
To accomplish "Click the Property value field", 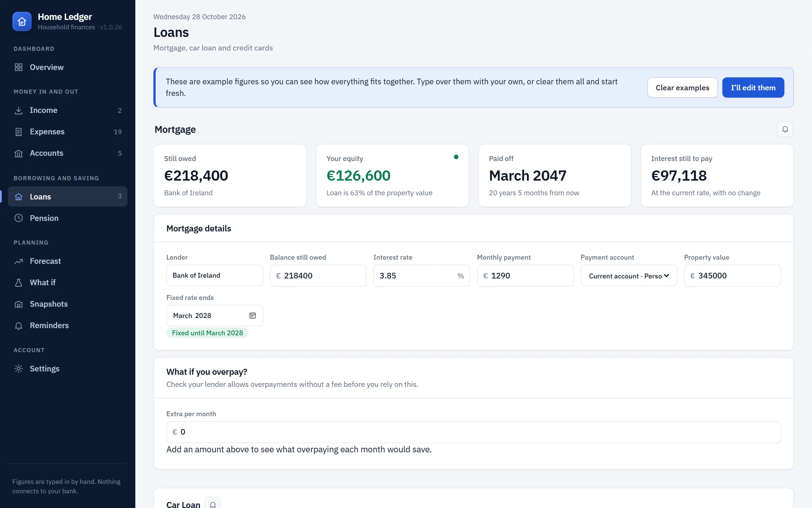I will [x=732, y=276].
